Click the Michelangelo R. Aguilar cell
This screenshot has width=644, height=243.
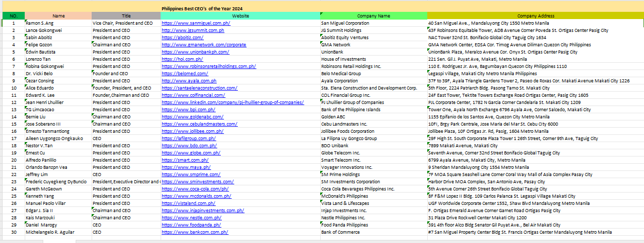pyautogui.click(x=58, y=232)
